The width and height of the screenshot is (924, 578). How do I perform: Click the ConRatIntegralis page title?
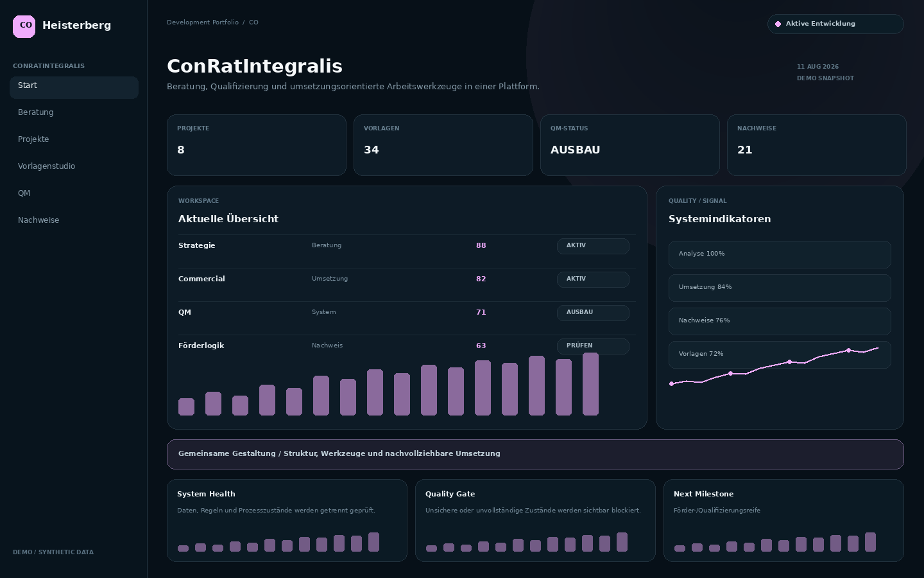pos(255,66)
